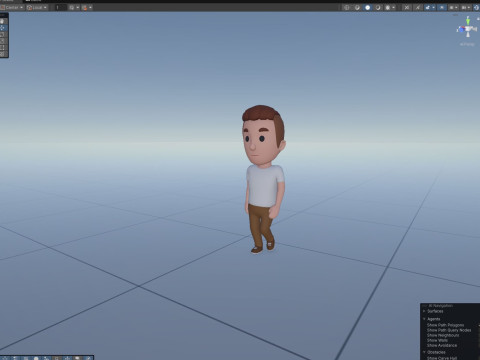Toggle the gizmo rotation lock icon
Screen dimensions: 480x360
tap(478, 18)
